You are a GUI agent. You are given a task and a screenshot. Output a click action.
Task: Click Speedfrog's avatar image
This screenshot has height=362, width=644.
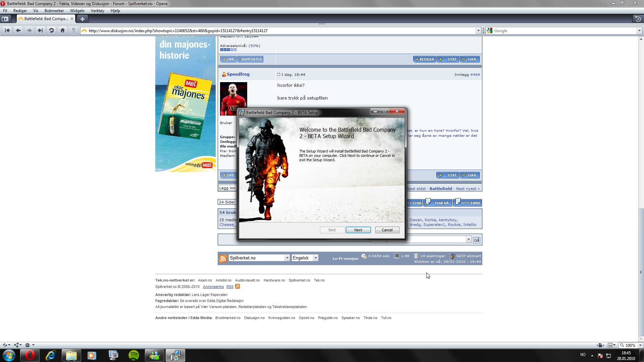[x=233, y=99]
